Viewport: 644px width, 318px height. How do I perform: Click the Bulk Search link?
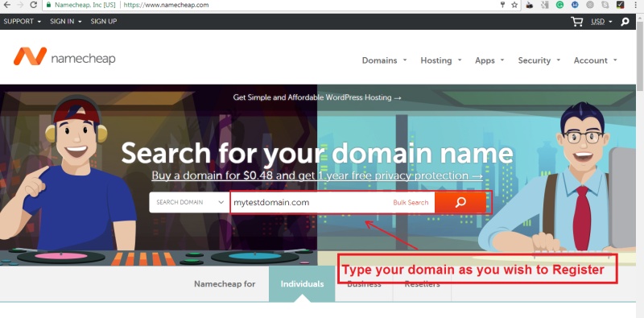coord(411,203)
